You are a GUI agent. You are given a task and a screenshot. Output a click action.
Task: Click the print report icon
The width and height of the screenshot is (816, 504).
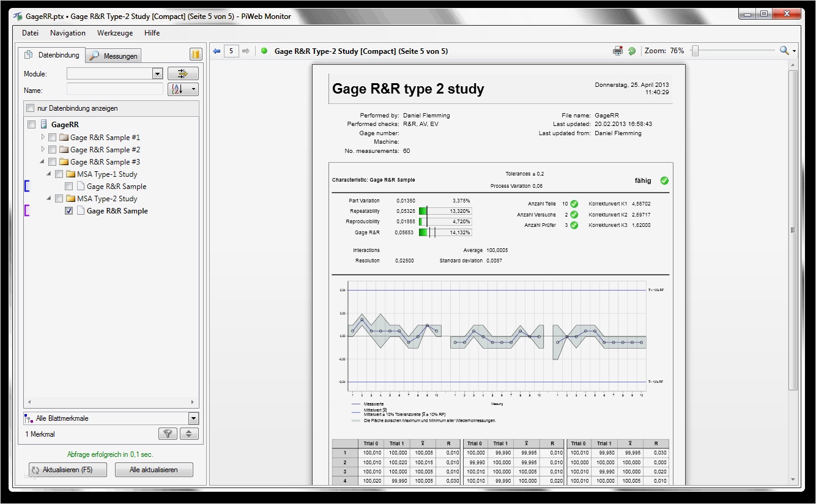(x=618, y=51)
